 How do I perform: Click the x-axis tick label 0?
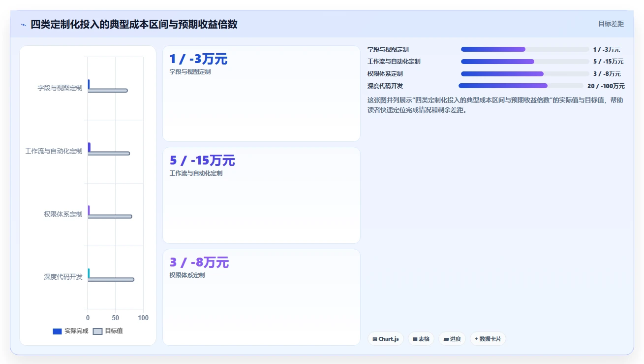pos(88,318)
